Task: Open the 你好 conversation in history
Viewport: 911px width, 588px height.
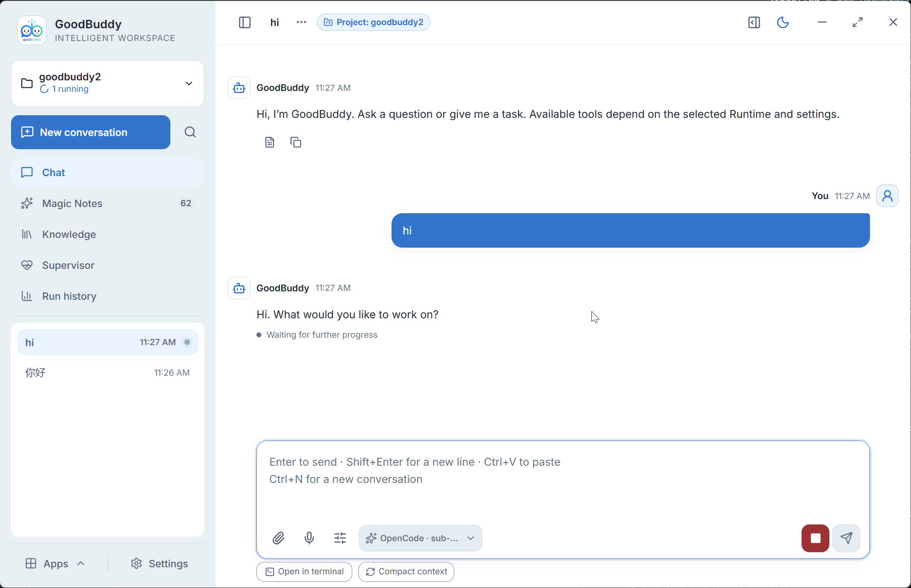Action: click(x=108, y=373)
